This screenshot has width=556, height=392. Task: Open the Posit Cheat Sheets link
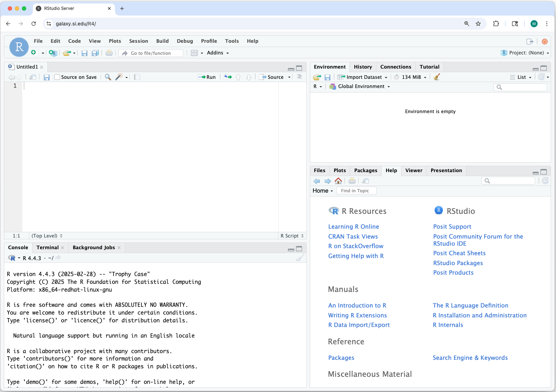[459, 253]
